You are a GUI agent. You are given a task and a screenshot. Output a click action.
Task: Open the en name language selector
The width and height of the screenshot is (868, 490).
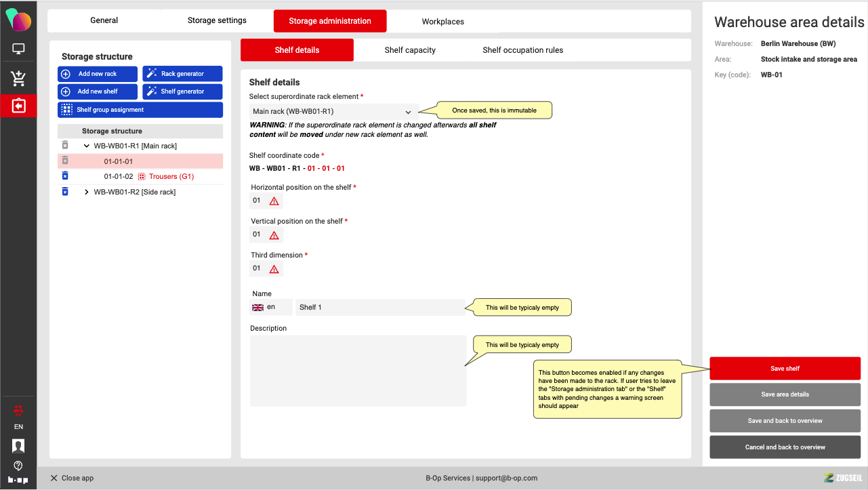point(270,307)
